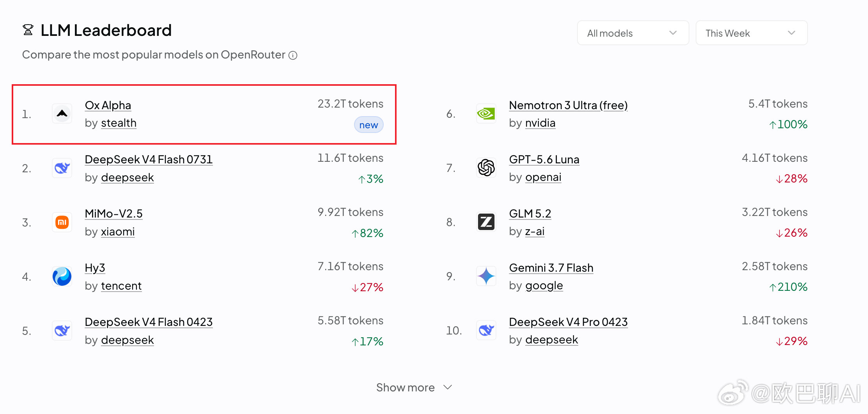The image size is (868, 414).
Task: Click the 11.6T tokens value
Action: coord(351,158)
